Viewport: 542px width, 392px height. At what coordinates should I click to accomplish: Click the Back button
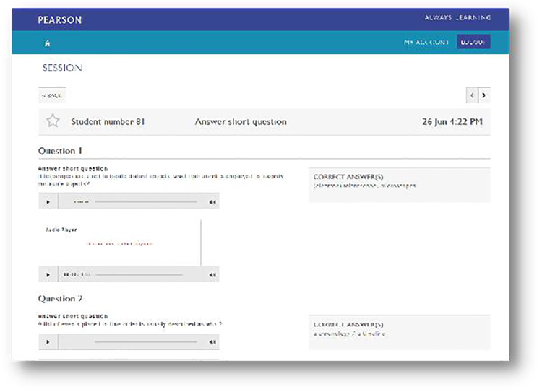tap(52, 95)
